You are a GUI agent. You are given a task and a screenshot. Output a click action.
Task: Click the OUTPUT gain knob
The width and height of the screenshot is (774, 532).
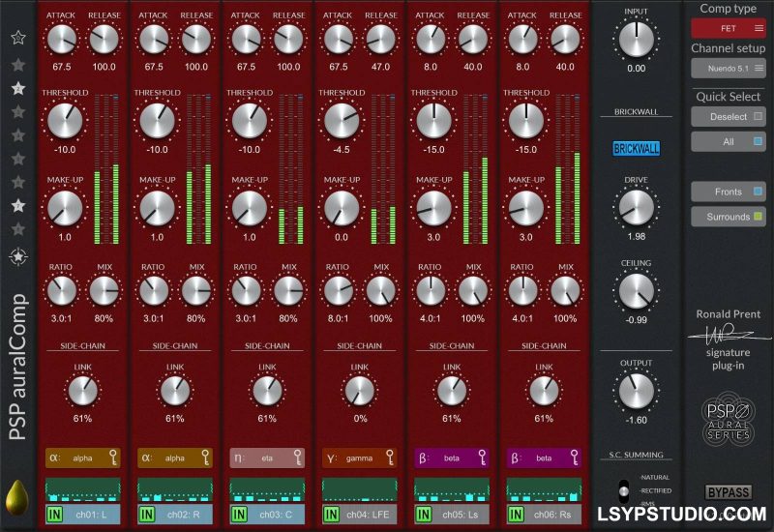636,390
